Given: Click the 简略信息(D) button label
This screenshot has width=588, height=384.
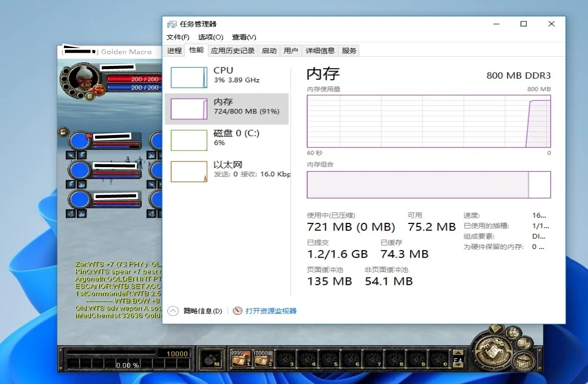Looking at the screenshot, I should (x=202, y=311).
